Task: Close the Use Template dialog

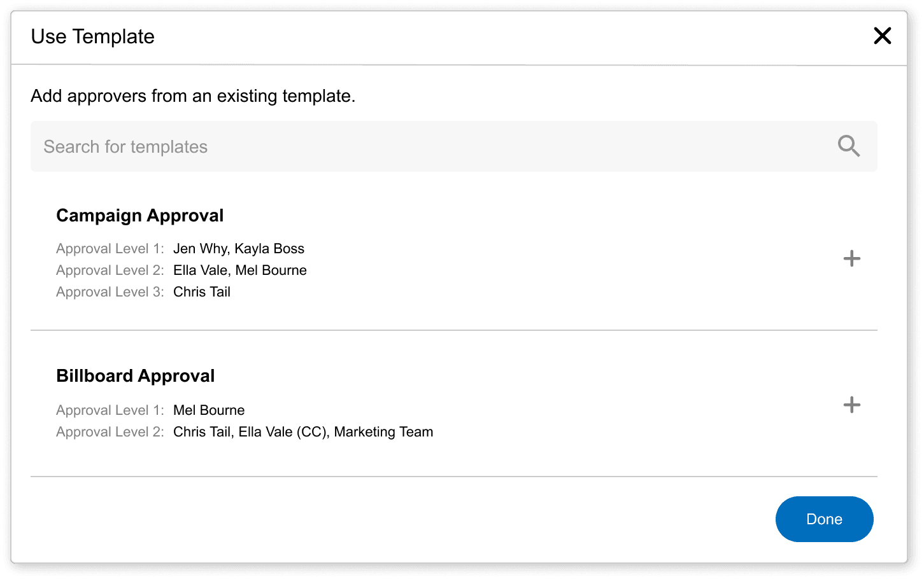Action: click(x=882, y=36)
